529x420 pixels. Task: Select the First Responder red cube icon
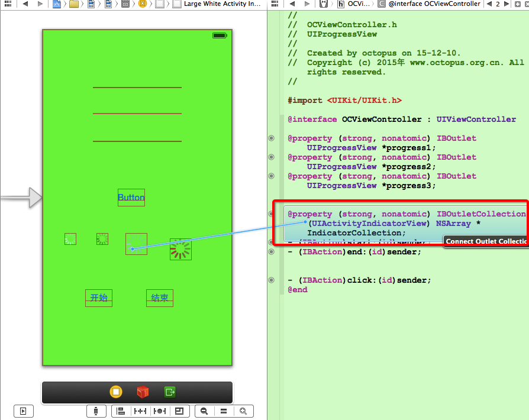[143, 392]
